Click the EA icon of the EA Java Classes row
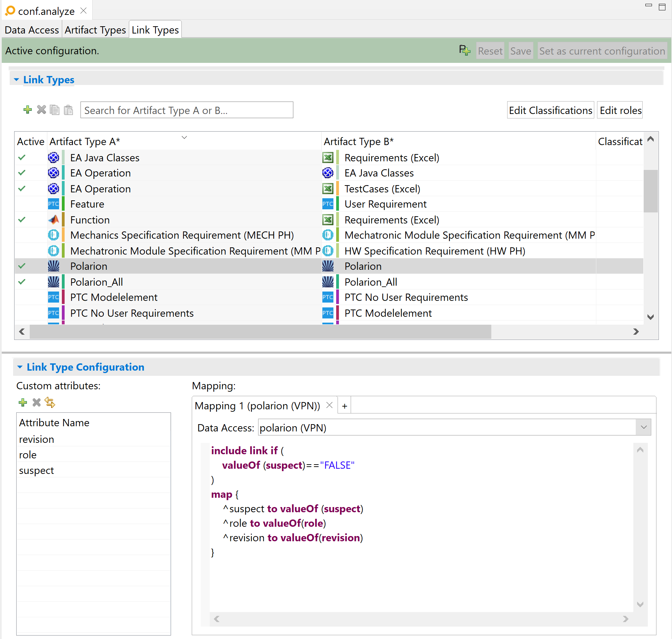The image size is (672, 639). point(54,158)
